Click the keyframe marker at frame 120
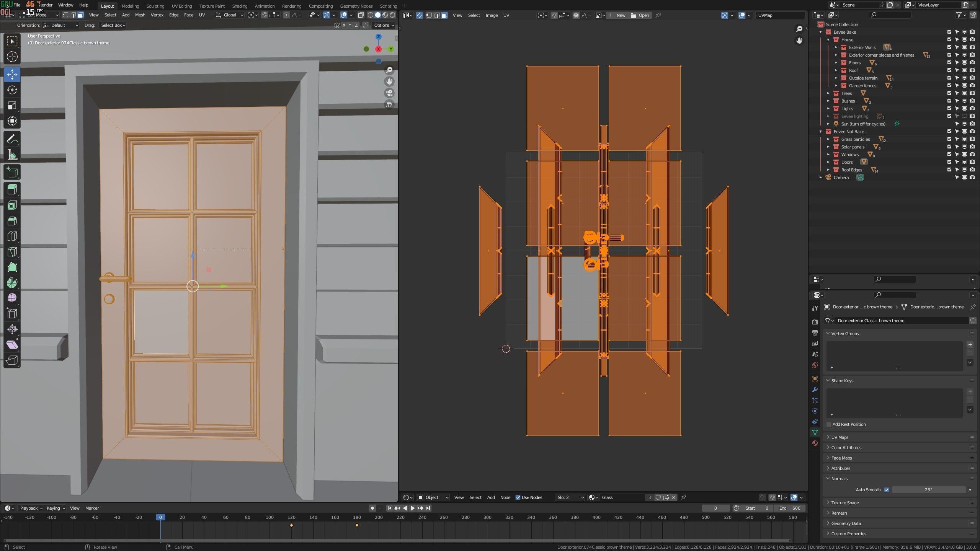This screenshot has height=551, width=980. tap(291, 525)
